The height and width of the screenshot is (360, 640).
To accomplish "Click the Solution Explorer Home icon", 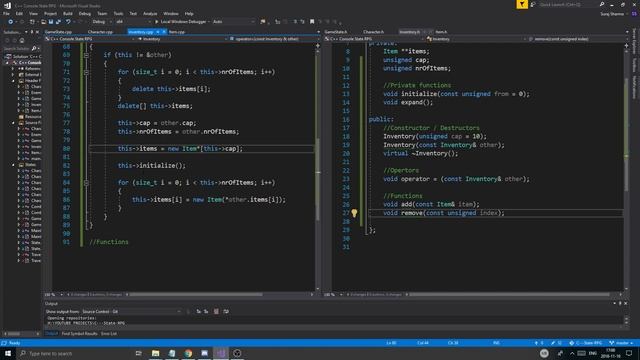I will click(22, 40).
